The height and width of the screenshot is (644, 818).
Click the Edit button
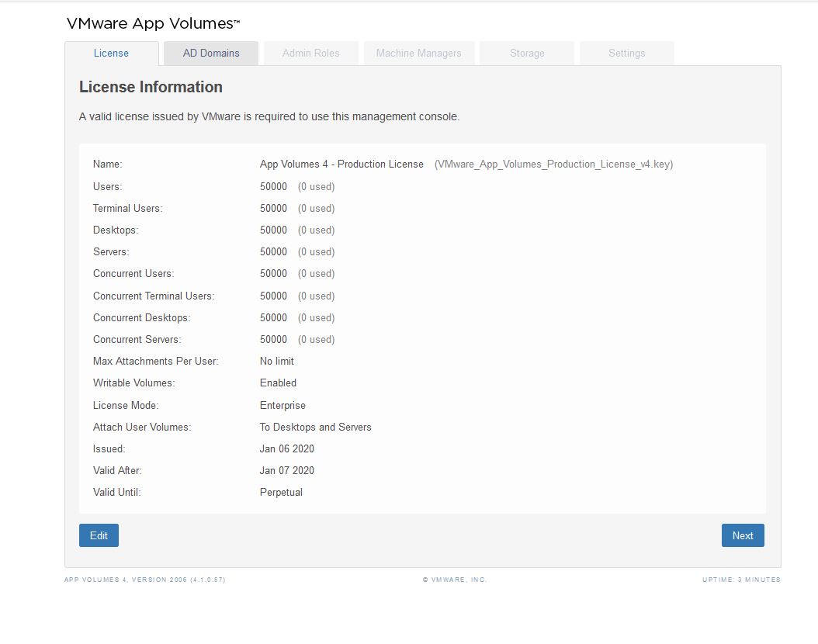(x=99, y=535)
